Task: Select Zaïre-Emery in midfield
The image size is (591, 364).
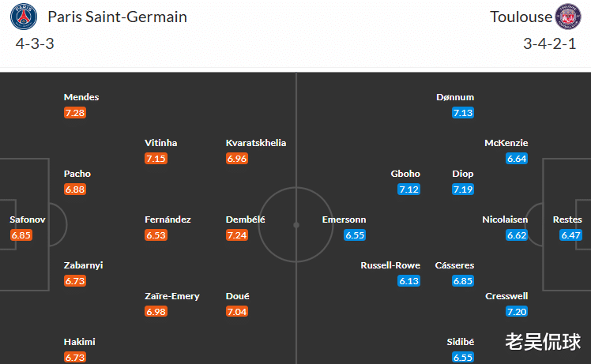Action: [x=172, y=296]
